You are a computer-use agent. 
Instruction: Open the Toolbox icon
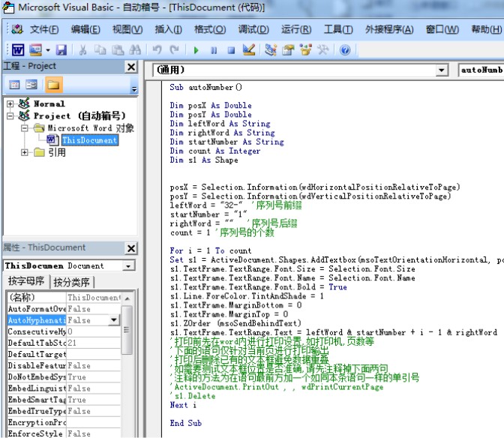(323, 49)
